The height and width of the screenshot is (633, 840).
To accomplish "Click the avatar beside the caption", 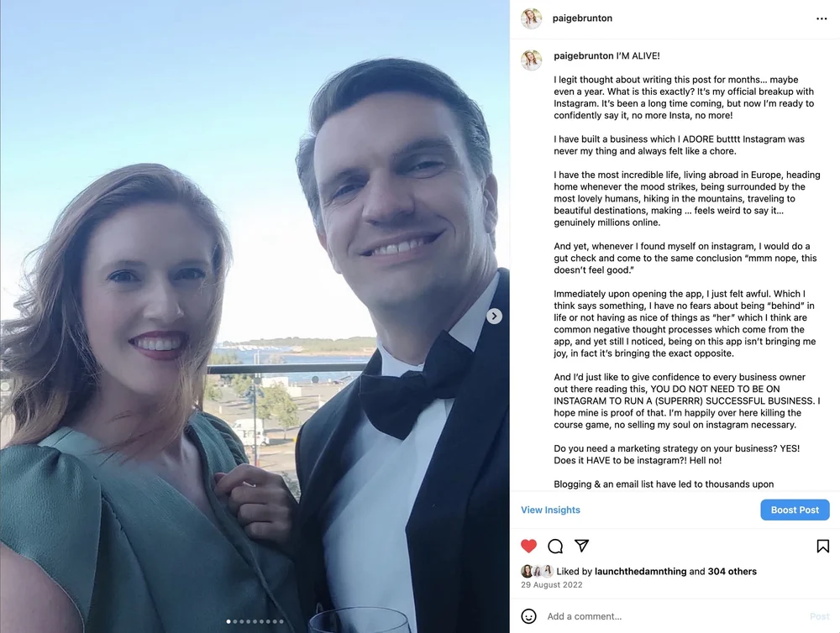I will click(x=531, y=60).
